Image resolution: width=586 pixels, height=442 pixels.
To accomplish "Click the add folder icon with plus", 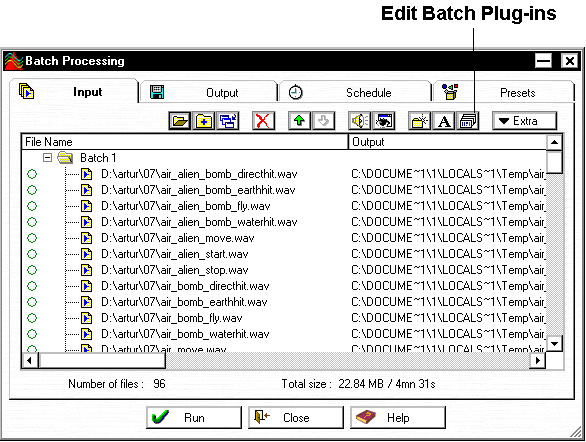I will 204,121.
